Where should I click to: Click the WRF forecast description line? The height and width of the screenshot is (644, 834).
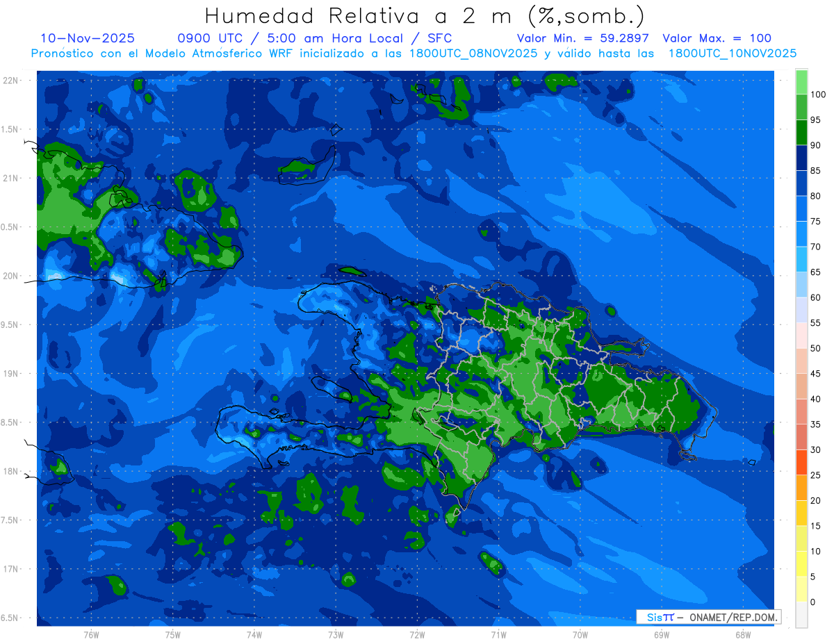tap(414, 53)
